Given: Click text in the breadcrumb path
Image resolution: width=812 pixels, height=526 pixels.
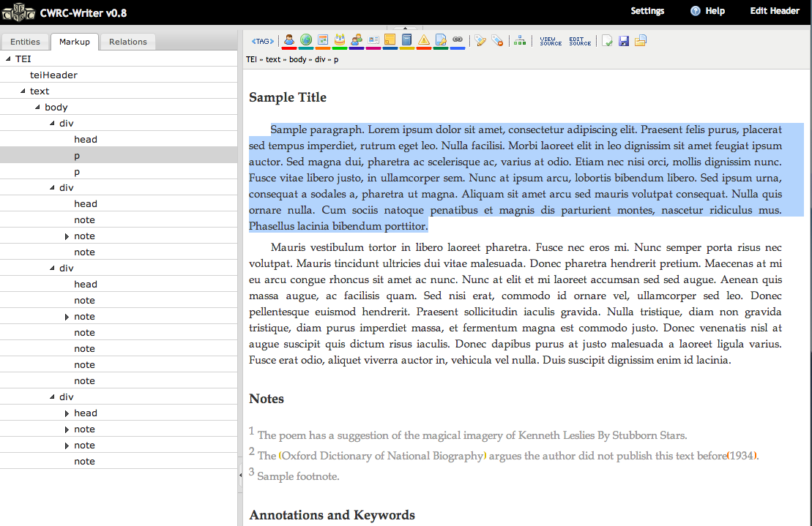Looking at the screenshot, I should click(273, 59).
